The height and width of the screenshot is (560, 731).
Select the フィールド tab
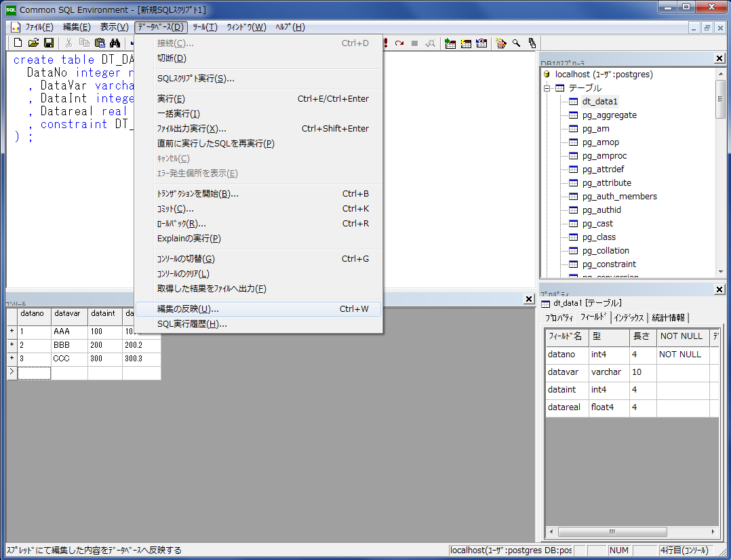pyautogui.click(x=593, y=317)
